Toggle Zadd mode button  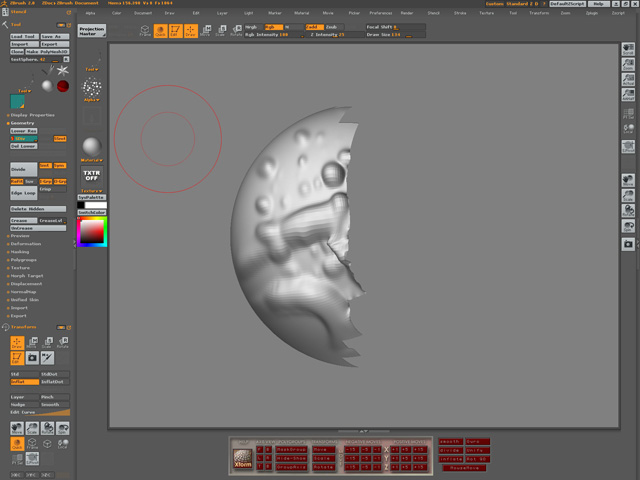click(x=315, y=27)
